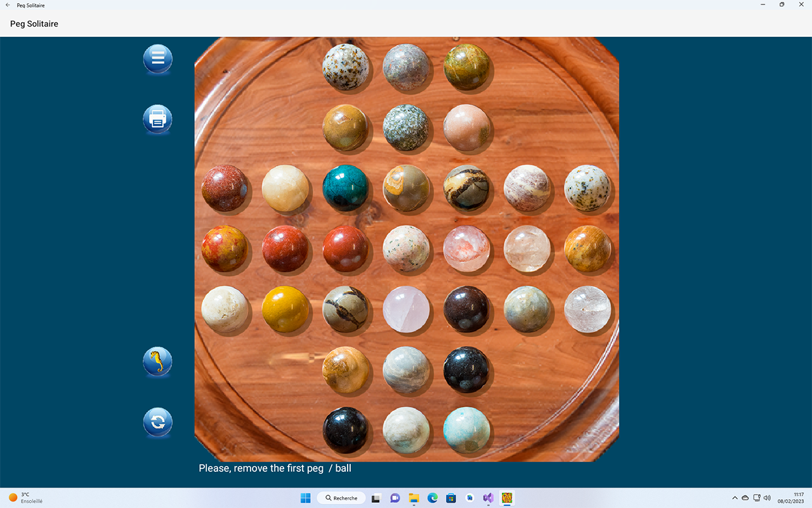The width and height of the screenshot is (812, 508).
Task: Adjust sound via the speaker tray icon
Action: point(767,498)
